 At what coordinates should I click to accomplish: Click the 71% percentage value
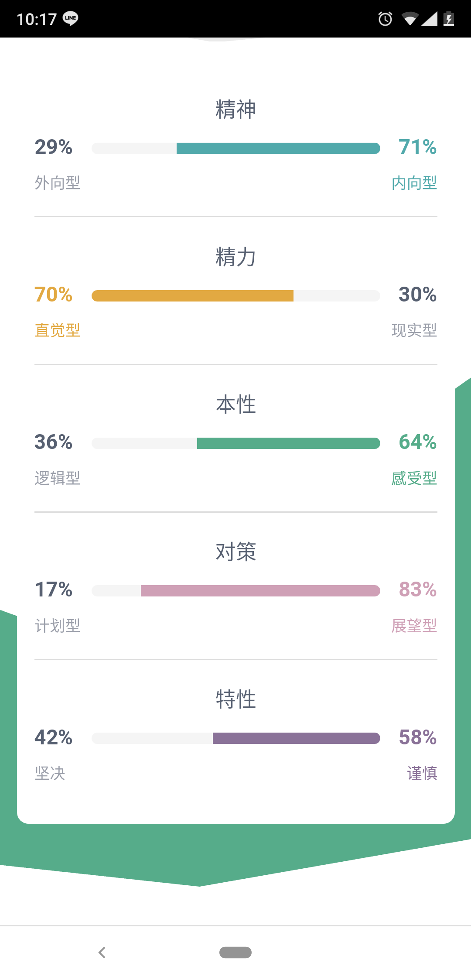coord(418,147)
